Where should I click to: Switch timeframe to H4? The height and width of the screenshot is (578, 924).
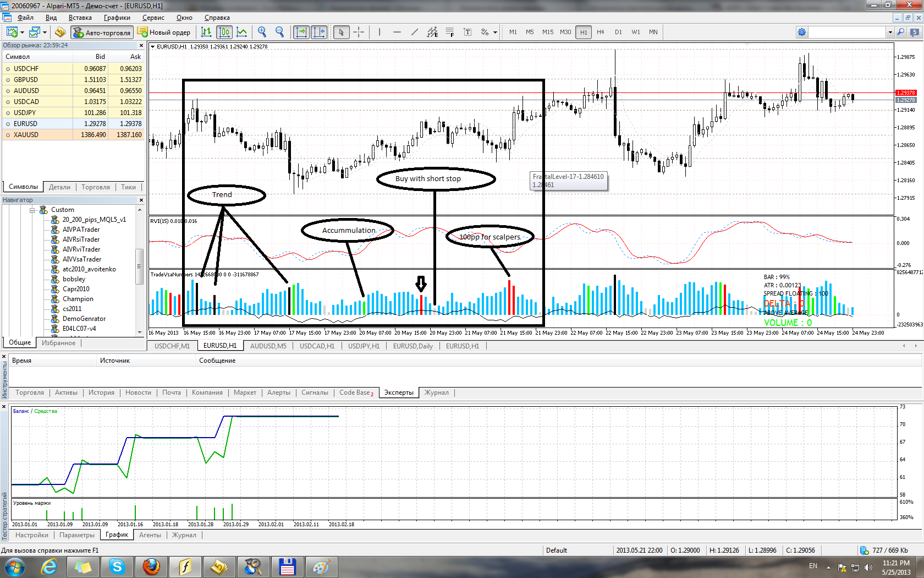(x=601, y=32)
